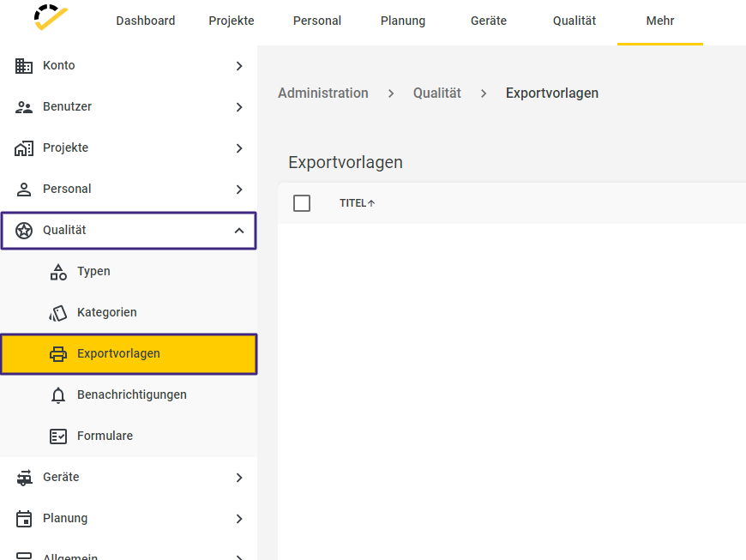Click the Exportvorlagen printer icon
Screen dimensions: 746x560
58,354
